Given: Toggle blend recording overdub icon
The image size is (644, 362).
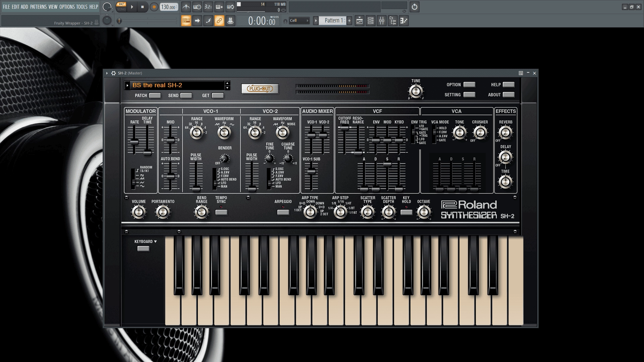Looking at the screenshot, I should [x=219, y=7].
